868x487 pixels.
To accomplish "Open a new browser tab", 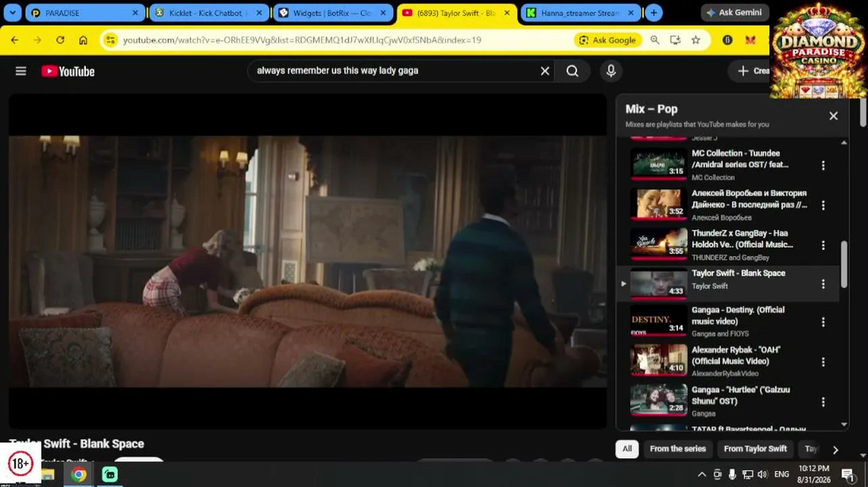I will (x=654, y=12).
